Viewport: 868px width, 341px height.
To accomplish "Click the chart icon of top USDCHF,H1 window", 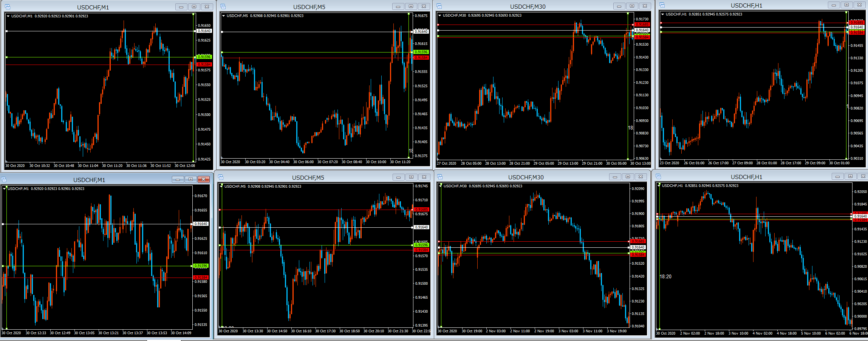I will click(x=662, y=5).
